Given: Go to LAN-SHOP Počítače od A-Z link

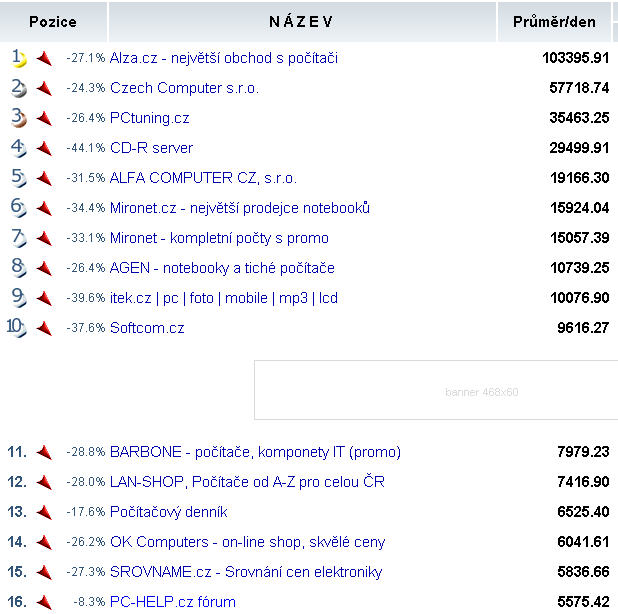Looking at the screenshot, I should 247,482.
